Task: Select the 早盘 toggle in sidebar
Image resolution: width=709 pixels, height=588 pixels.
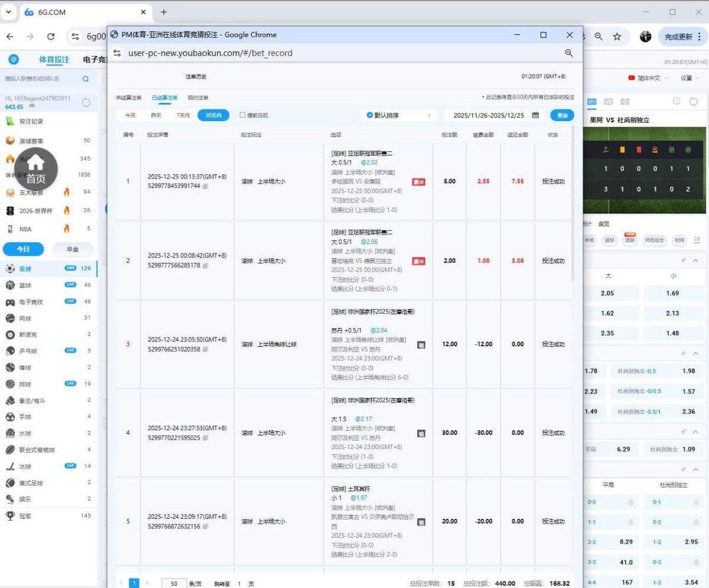Action: pyautogui.click(x=71, y=249)
